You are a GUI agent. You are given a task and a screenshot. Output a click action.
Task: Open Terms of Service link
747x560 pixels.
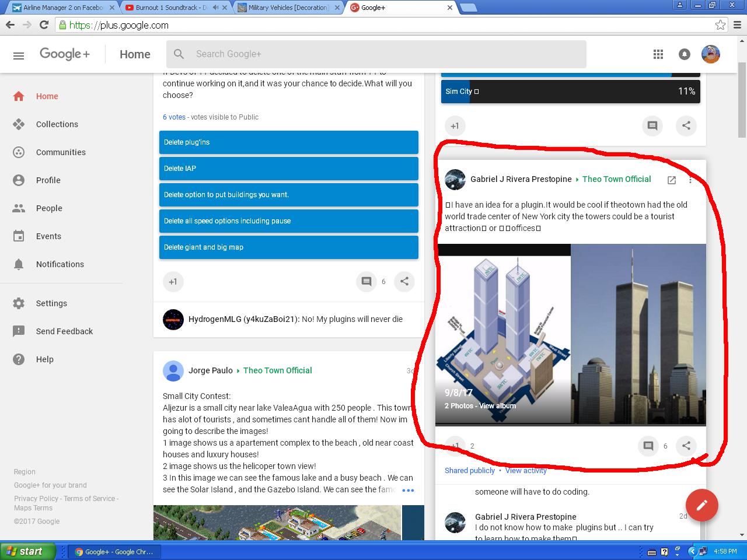pyautogui.click(x=89, y=499)
